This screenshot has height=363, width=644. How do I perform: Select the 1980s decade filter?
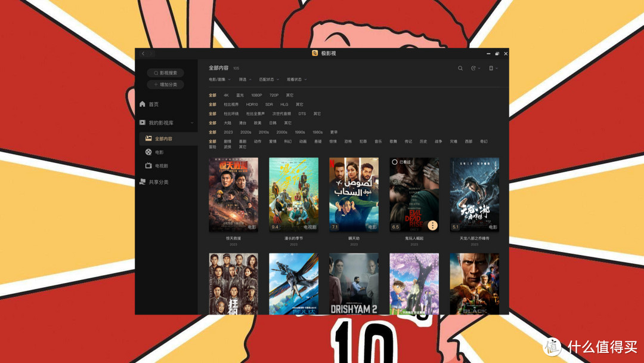pyautogui.click(x=317, y=133)
